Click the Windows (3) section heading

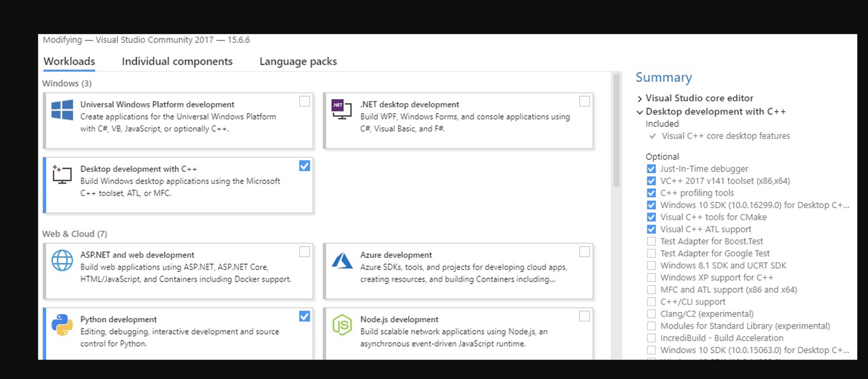coord(67,83)
